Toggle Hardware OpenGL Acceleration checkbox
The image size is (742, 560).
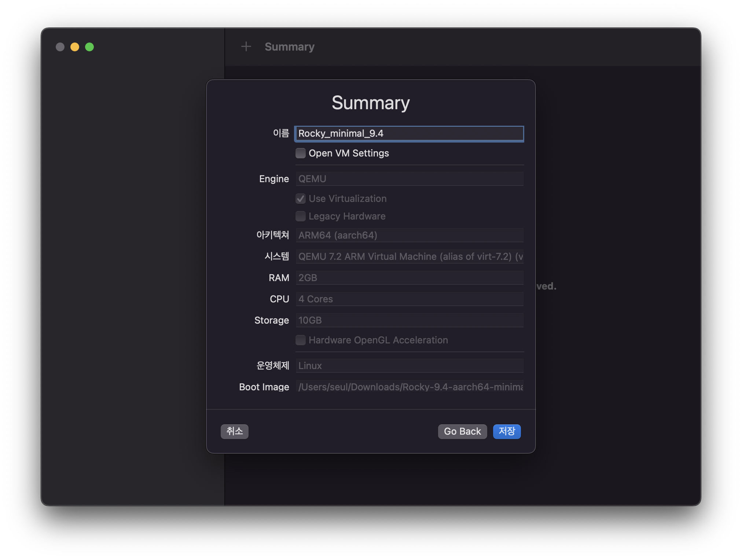[301, 340]
